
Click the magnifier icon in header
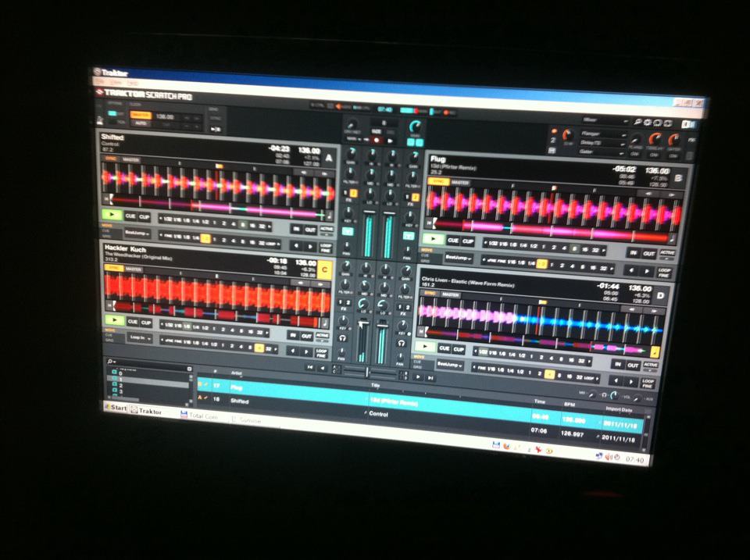point(637,122)
